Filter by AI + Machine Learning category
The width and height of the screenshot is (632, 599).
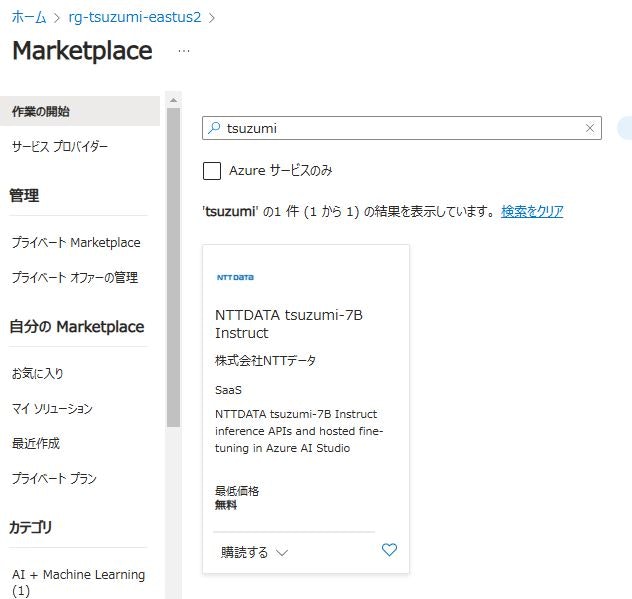pyautogui.click(x=78, y=582)
